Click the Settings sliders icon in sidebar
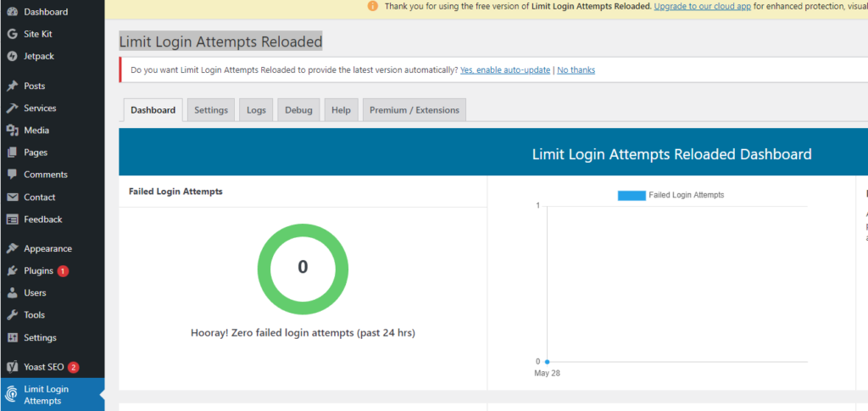This screenshot has height=411, width=868. [x=12, y=337]
